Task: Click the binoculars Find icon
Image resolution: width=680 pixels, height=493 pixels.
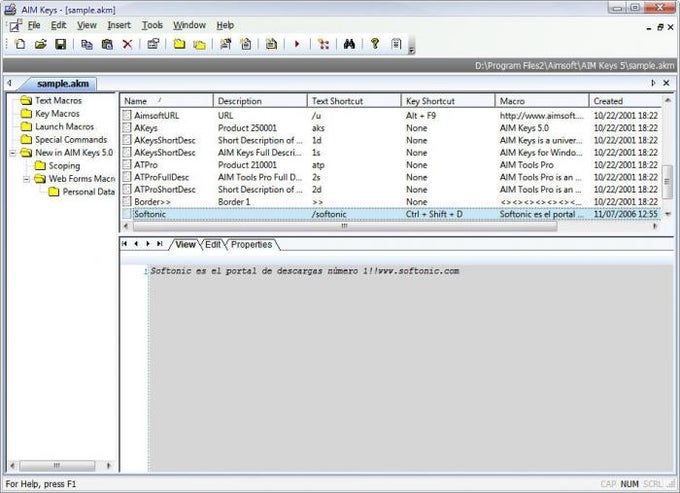Action: (x=349, y=44)
